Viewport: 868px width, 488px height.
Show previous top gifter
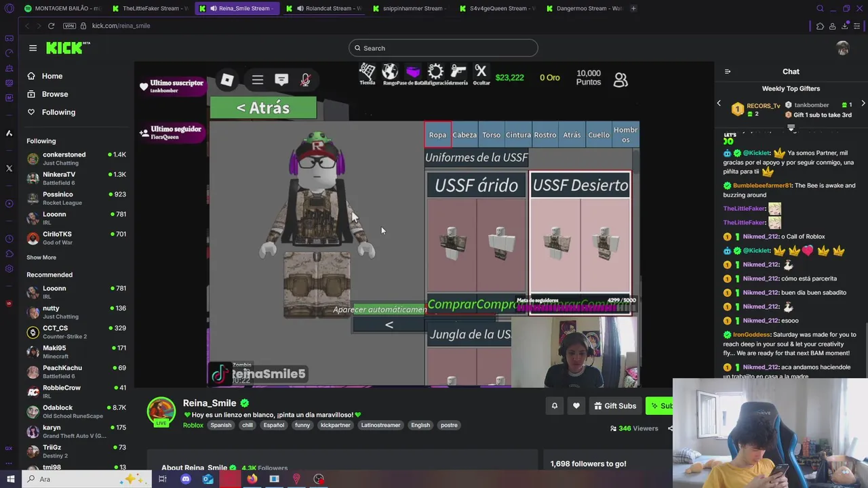pyautogui.click(x=719, y=104)
